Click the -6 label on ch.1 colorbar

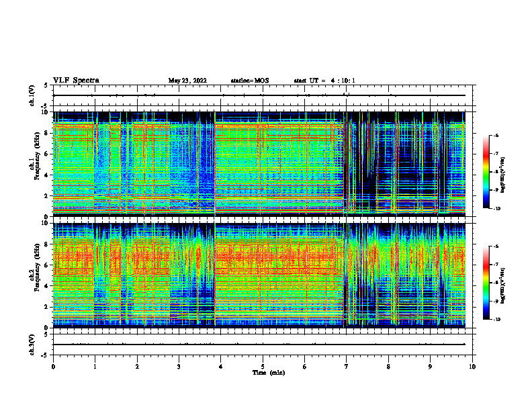(496, 135)
